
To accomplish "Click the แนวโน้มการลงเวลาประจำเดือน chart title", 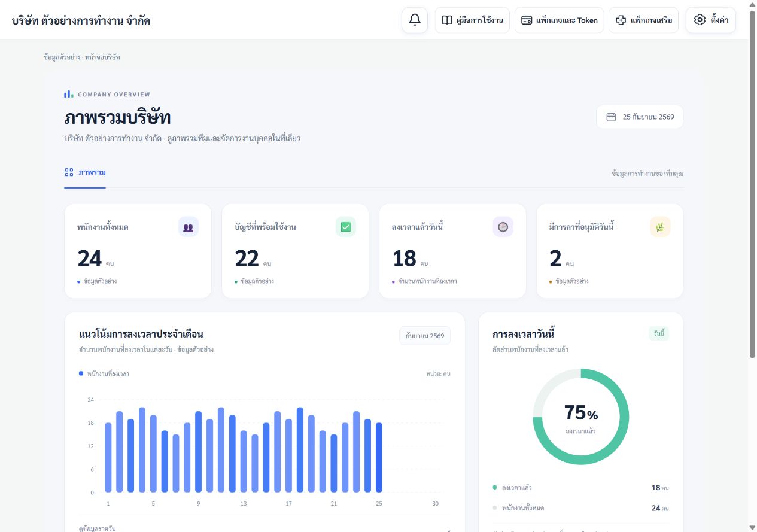I will tap(141, 334).
